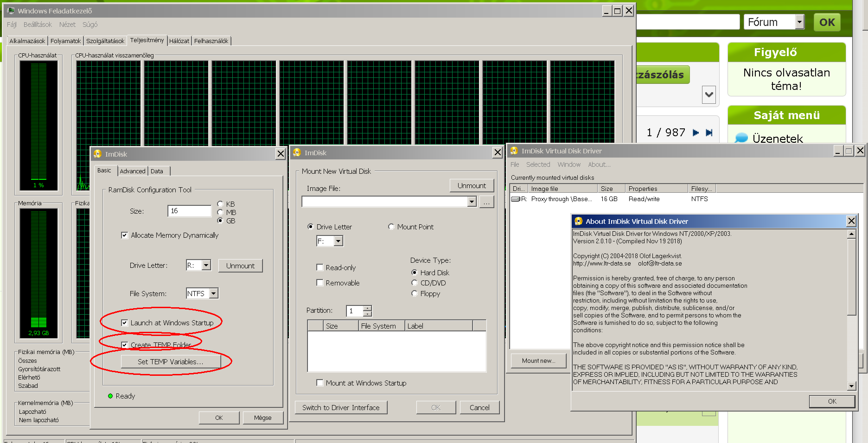Select the Hálózat tab
Image resolution: width=868 pixels, height=443 pixels.
coord(179,41)
